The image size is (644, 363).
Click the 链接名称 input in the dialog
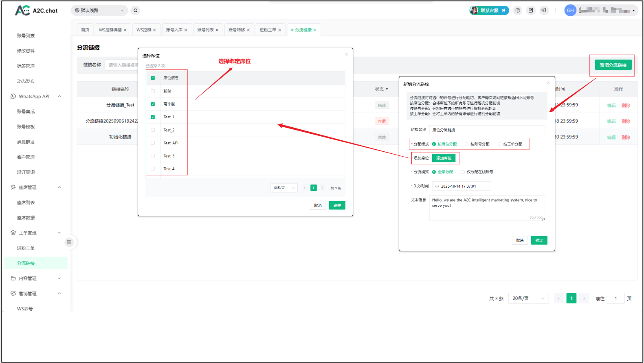(x=487, y=130)
